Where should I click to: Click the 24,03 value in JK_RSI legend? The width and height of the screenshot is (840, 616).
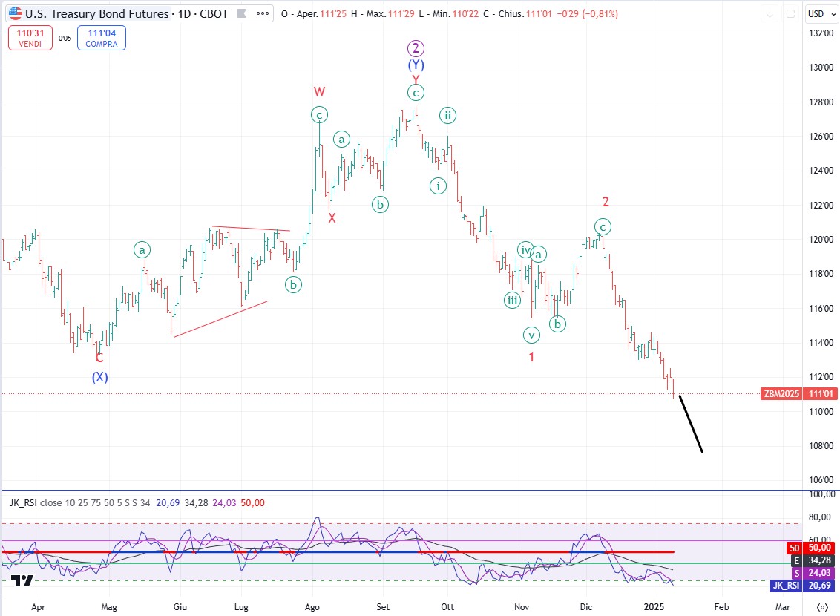pyautogui.click(x=224, y=503)
